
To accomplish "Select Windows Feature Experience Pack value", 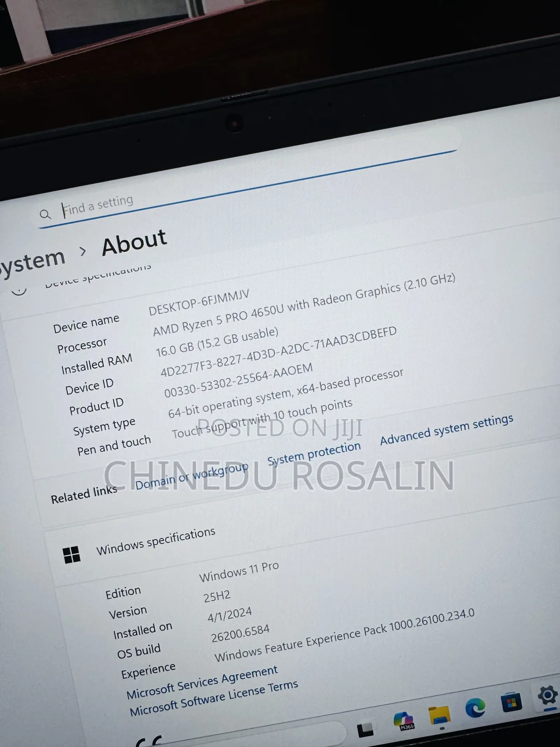I will [x=344, y=635].
